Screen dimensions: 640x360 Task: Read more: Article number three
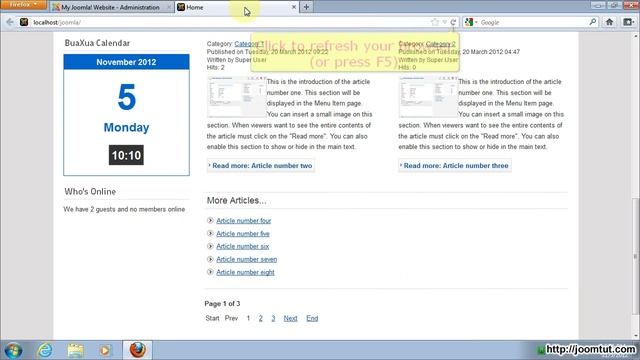(x=455, y=166)
